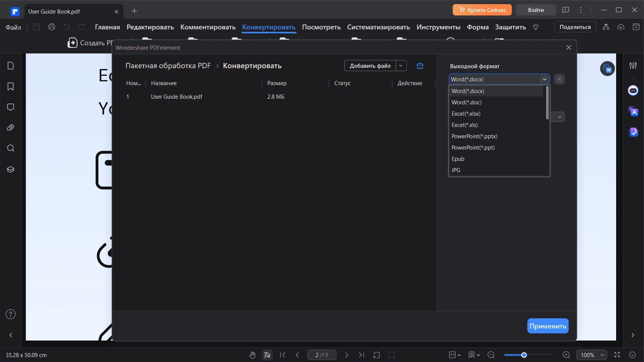This screenshot has width=644, height=362.
Task: Open the comments panel icon
Action: point(11,107)
